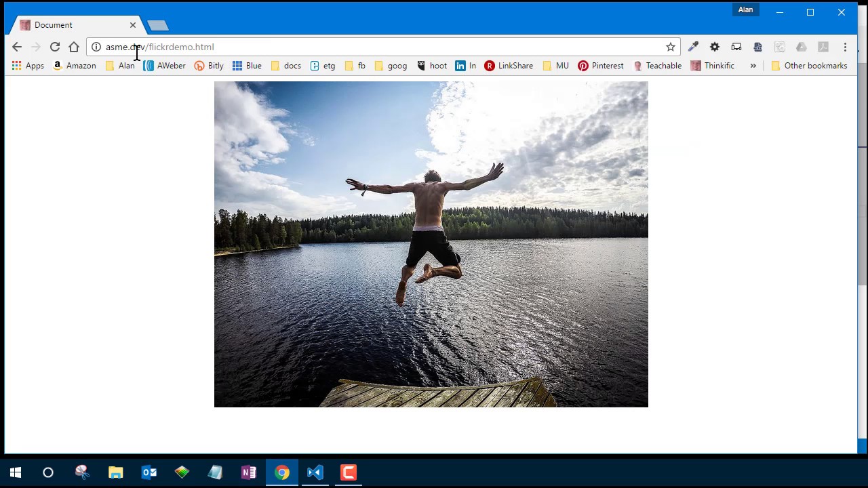
Task: Open Cortana search circle
Action: pyautogui.click(x=48, y=472)
